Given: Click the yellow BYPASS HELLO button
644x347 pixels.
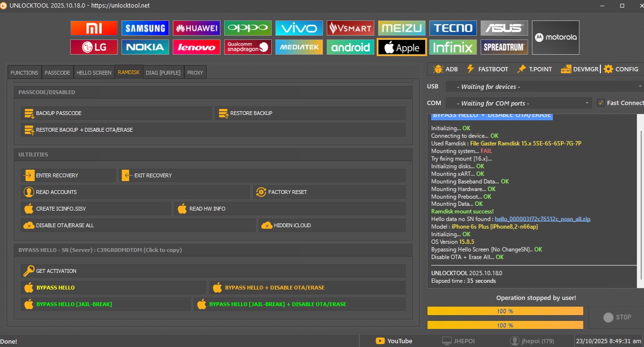Looking at the screenshot, I should (x=114, y=288).
